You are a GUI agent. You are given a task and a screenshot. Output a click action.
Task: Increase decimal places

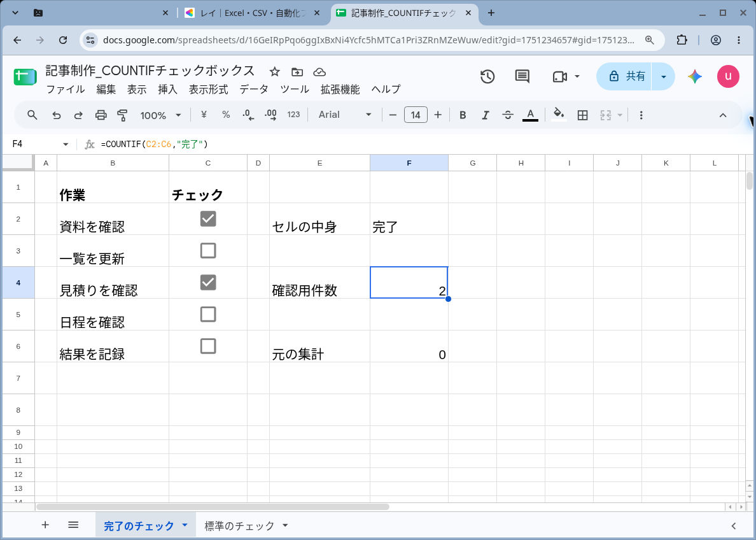click(x=270, y=115)
